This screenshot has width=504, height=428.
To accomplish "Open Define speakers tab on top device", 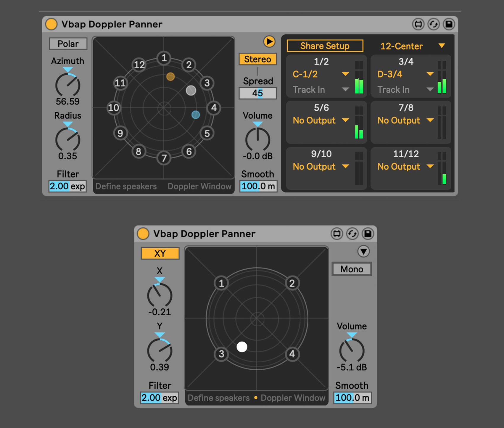I will (126, 186).
